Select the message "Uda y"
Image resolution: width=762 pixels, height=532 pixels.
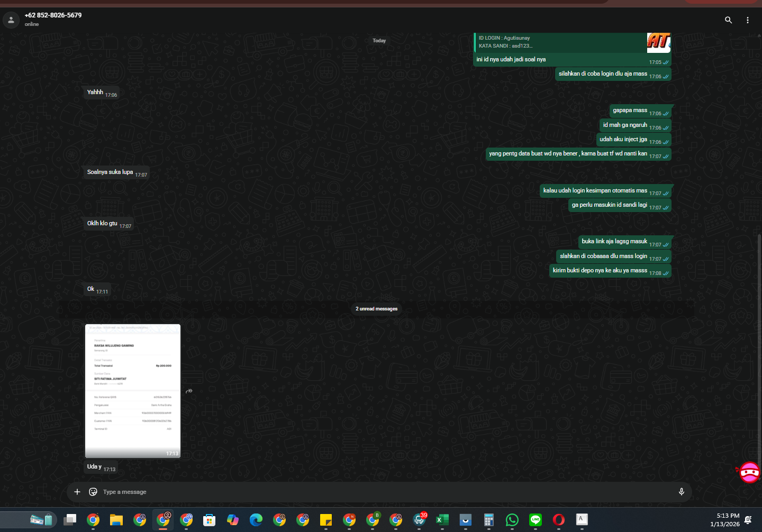pos(101,467)
